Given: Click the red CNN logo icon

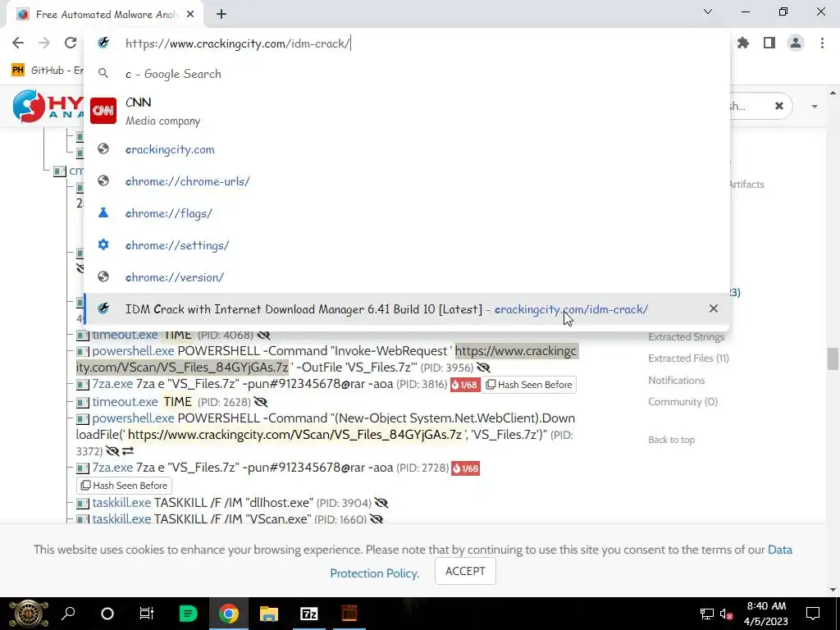Looking at the screenshot, I should (103, 111).
